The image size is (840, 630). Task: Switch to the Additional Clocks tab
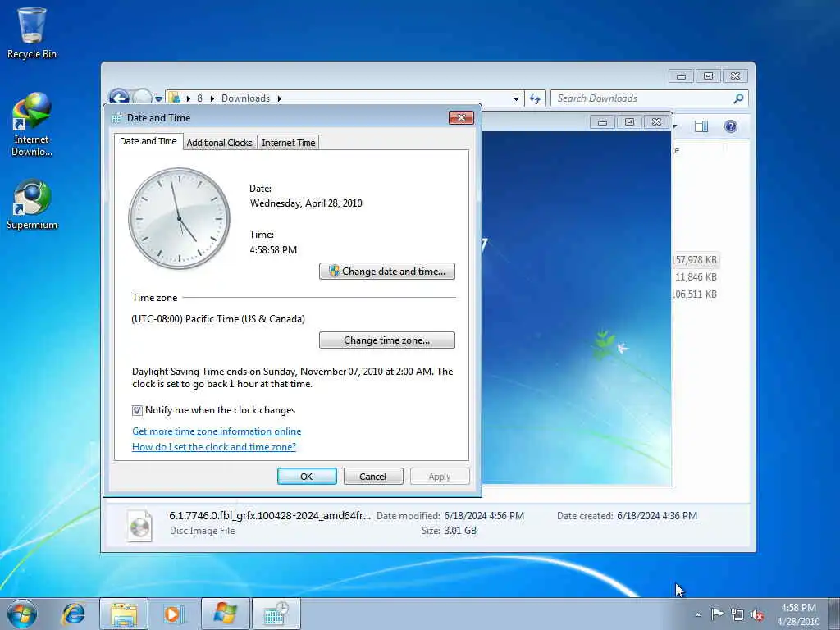[219, 143]
